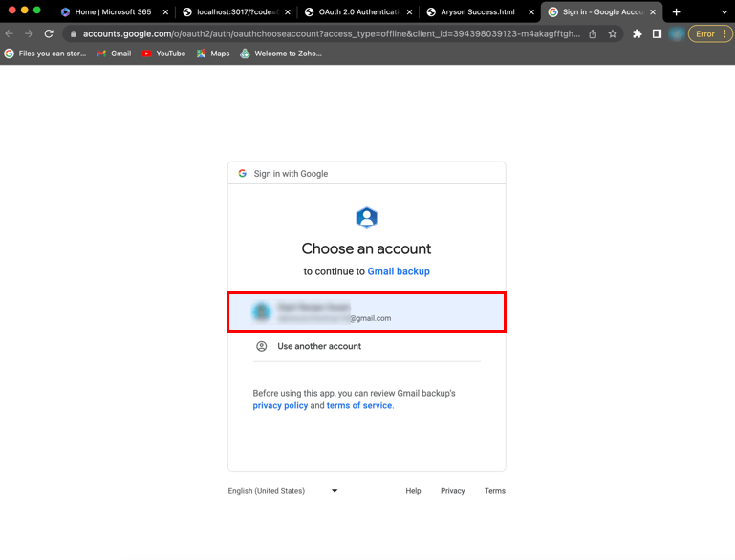Screen dimensions: 735x560
Task: Open the Extensions puzzle icon
Action: click(637, 33)
